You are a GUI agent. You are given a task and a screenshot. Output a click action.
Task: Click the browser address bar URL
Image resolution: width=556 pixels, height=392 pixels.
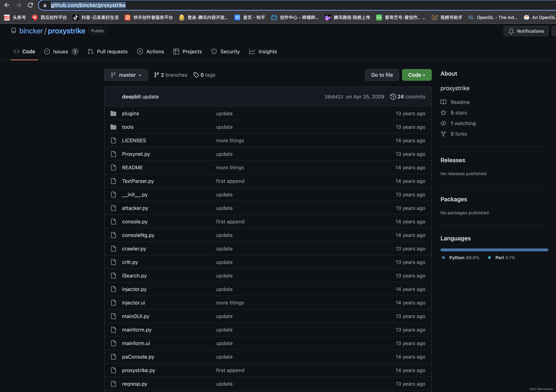coord(88,5)
